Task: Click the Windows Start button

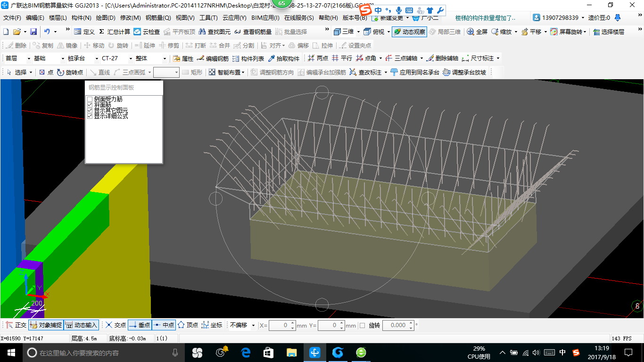Action: 11,353
